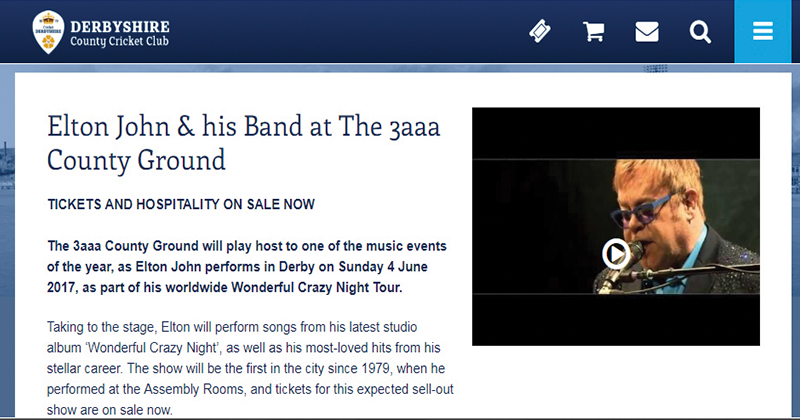Click the bold 'Sunday 4 June 2017' paragraph
Screen dimensions: 800x420
(x=247, y=266)
